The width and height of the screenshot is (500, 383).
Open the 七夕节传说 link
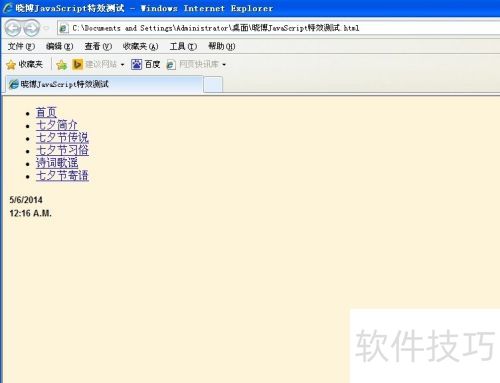coord(62,138)
